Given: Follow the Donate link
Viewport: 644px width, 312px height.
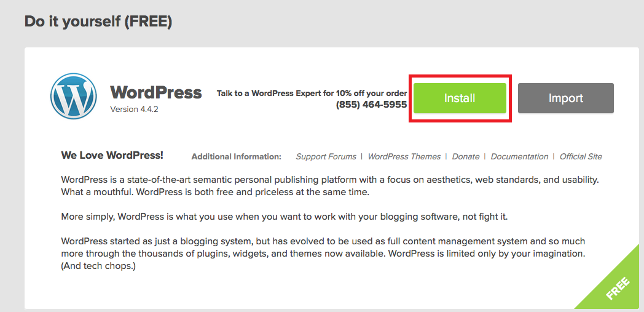Looking at the screenshot, I should coord(466,157).
